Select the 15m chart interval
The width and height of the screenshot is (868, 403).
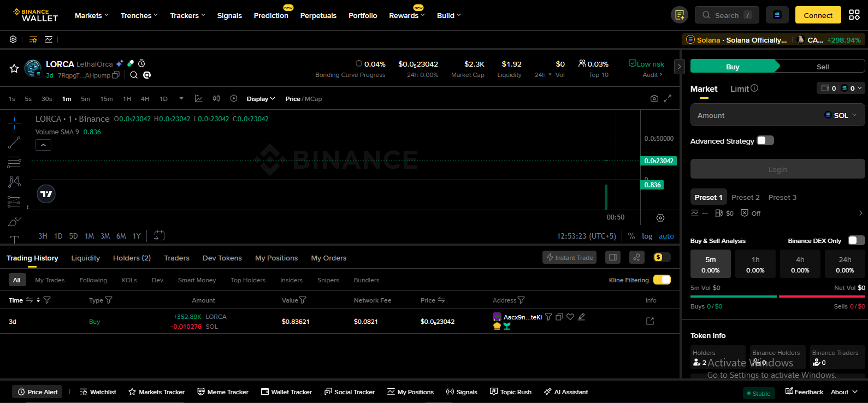[x=107, y=99]
